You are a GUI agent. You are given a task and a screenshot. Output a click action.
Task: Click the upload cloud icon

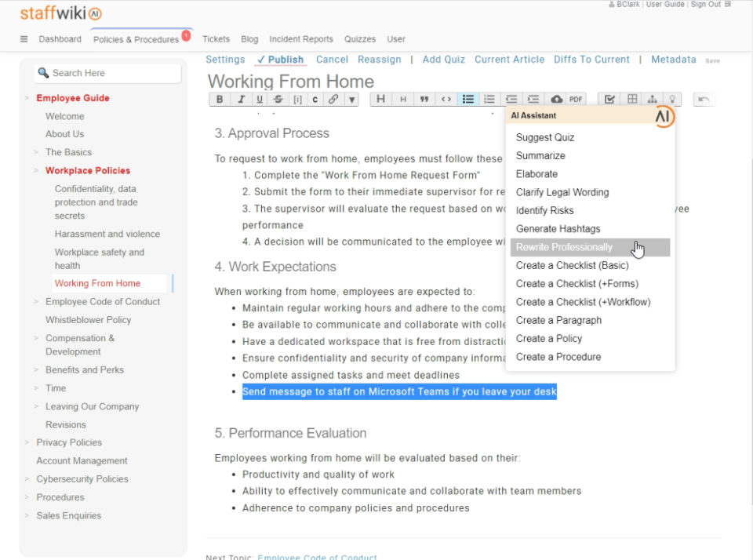[x=556, y=100]
